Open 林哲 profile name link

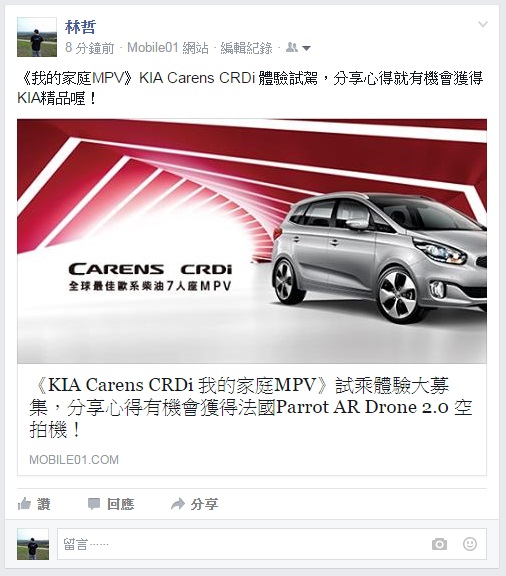point(80,27)
